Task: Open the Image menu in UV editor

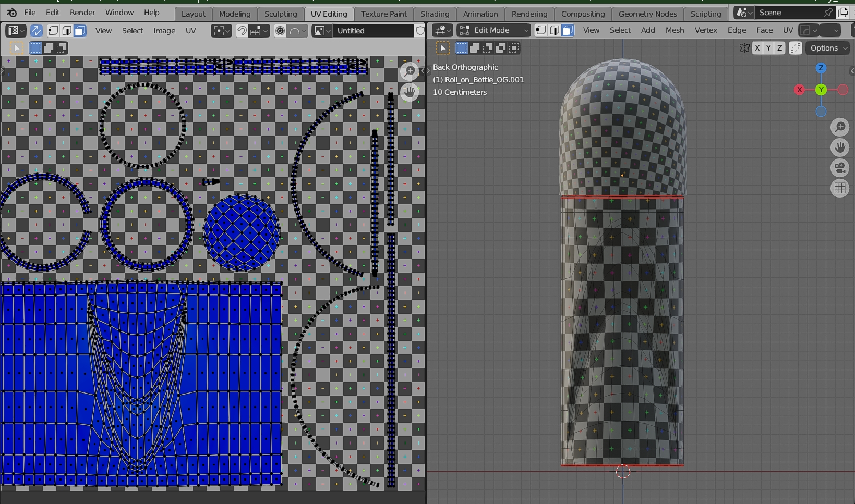Action: pyautogui.click(x=164, y=31)
